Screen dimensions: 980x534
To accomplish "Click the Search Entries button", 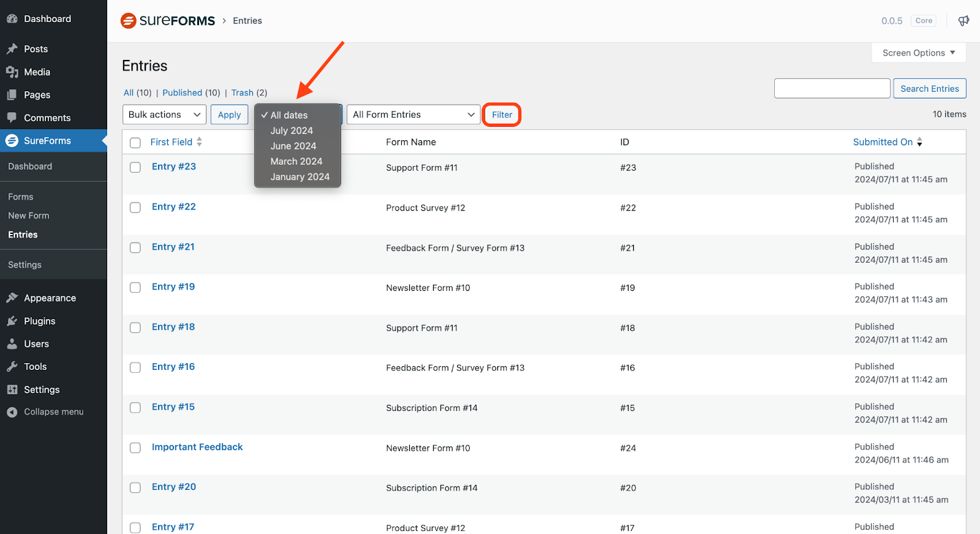I will [x=929, y=88].
